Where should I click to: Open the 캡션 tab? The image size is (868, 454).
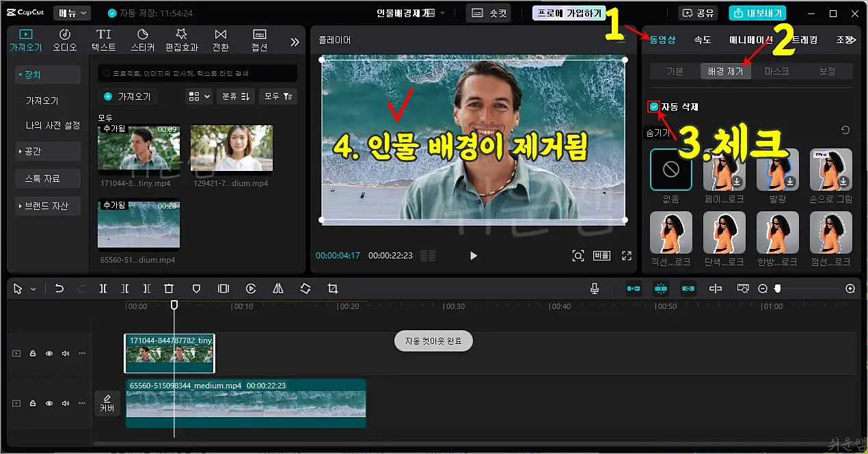coord(259,40)
